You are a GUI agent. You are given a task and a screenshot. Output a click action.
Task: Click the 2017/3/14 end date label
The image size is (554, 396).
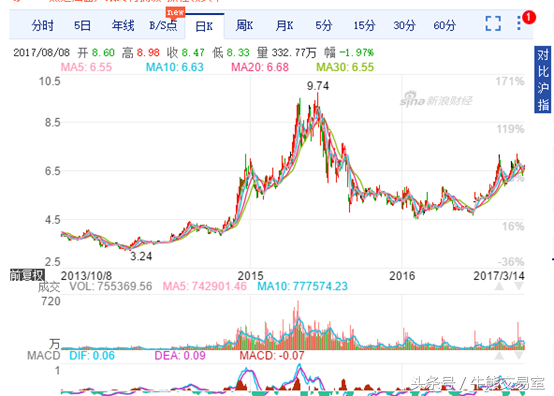(x=499, y=276)
